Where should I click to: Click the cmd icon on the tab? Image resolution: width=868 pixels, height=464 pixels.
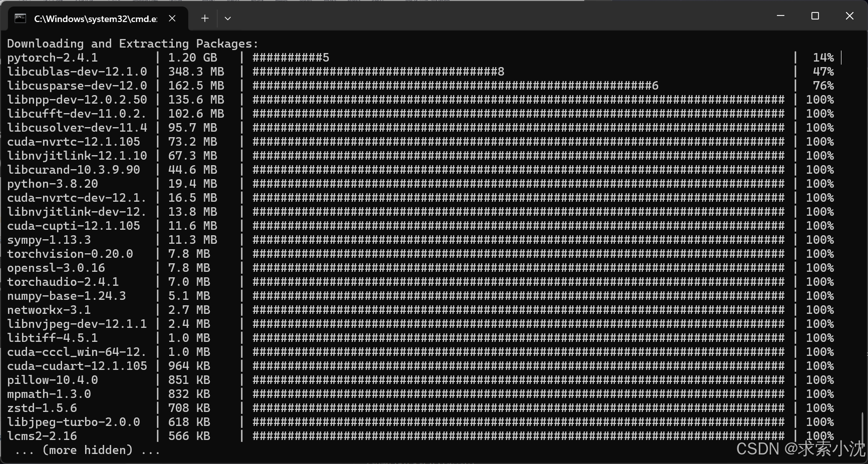[x=20, y=19]
